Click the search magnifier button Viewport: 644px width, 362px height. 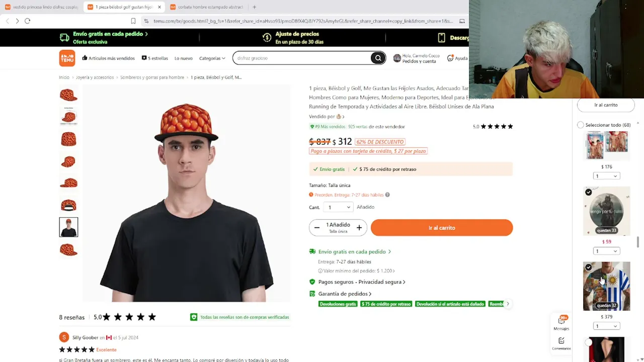coord(378,58)
